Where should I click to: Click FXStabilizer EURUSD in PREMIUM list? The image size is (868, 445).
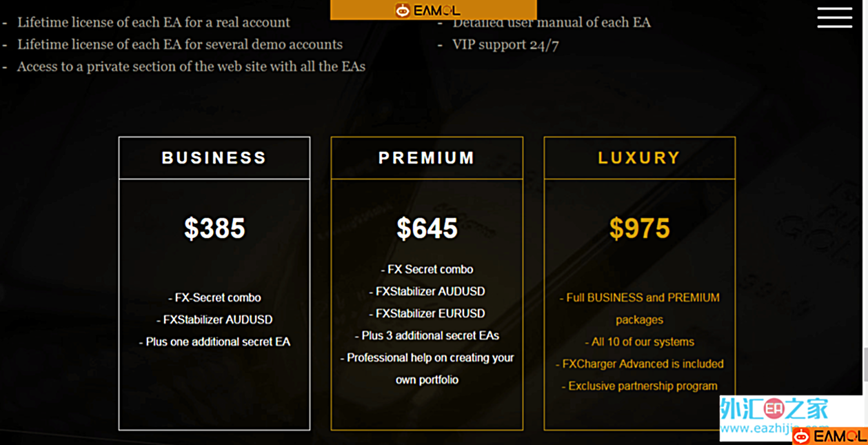click(x=427, y=313)
